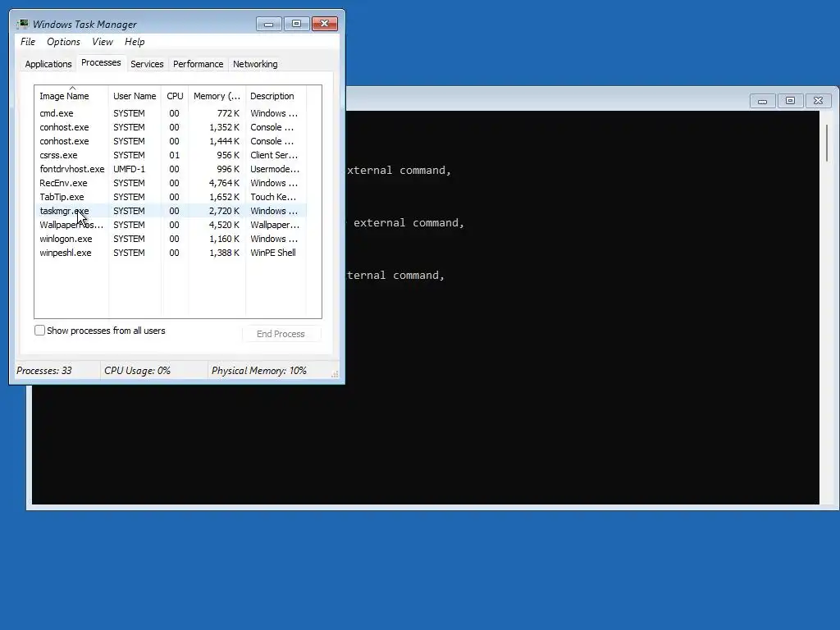Click the Client Ser... description cell
Image resolution: width=840 pixels, height=630 pixels.
click(x=274, y=155)
